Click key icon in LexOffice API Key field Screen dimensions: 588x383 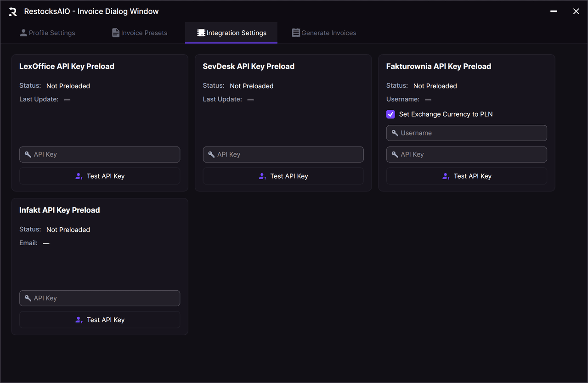coord(28,155)
